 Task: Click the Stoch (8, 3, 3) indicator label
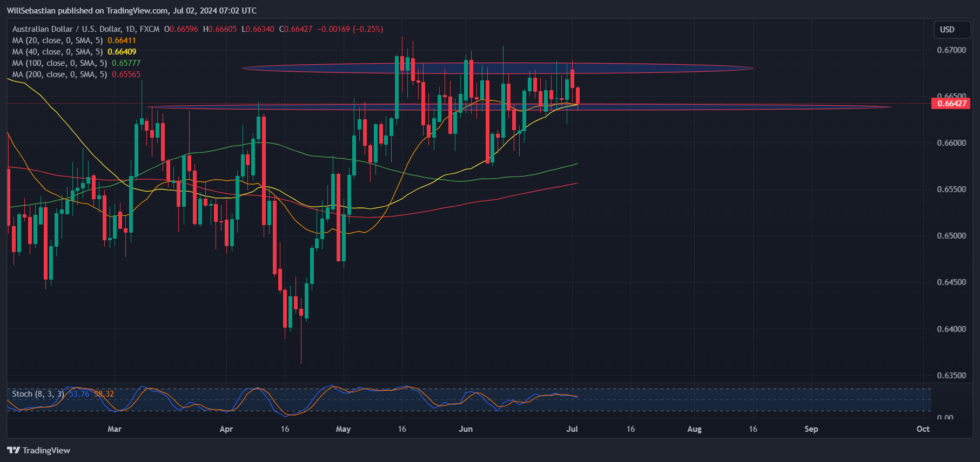tap(38, 394)
